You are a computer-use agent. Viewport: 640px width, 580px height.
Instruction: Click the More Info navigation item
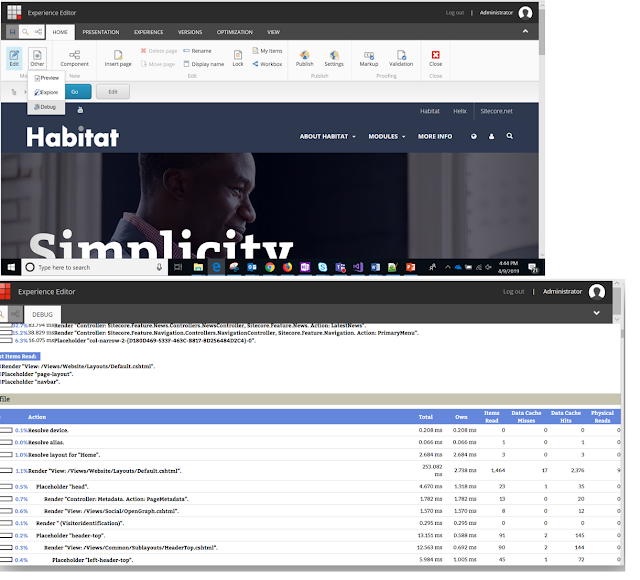pyautogui.click(x=435, y=136)
